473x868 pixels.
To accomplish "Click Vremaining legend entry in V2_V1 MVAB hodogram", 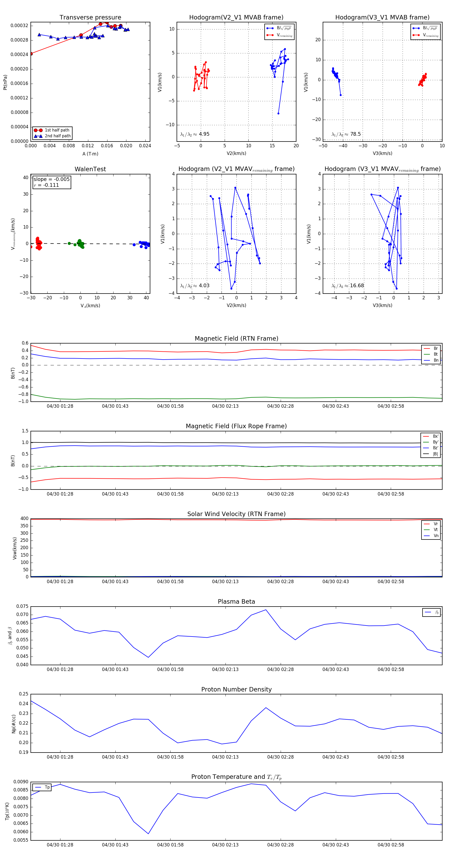I will pos(279,35).
